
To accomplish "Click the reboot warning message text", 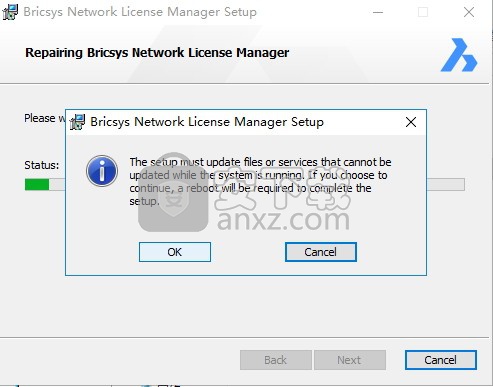I will [260, 181].
